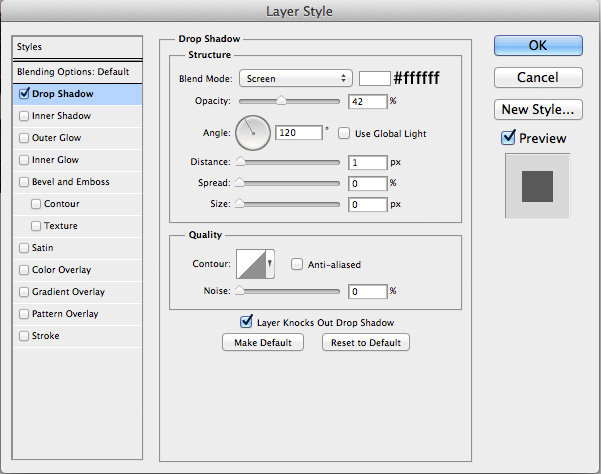Enable the Satin checkbox
Viewport: 601px width, 474px height.
tap(24, 248)
